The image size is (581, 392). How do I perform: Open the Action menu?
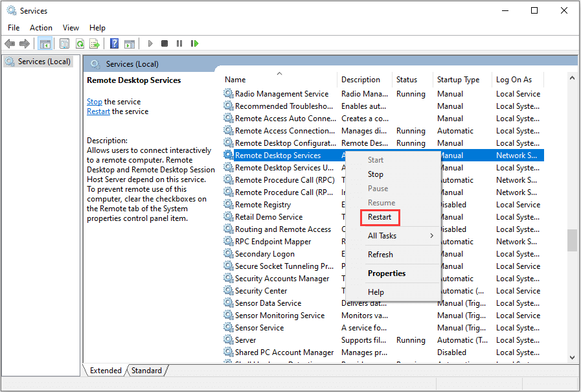tap(41, 28)
